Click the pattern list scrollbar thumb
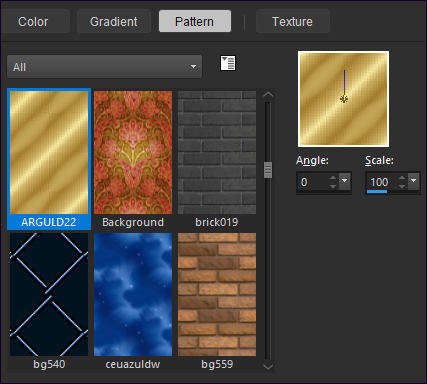Viewport: 427px width, 384px height. (x=268, y=170)
